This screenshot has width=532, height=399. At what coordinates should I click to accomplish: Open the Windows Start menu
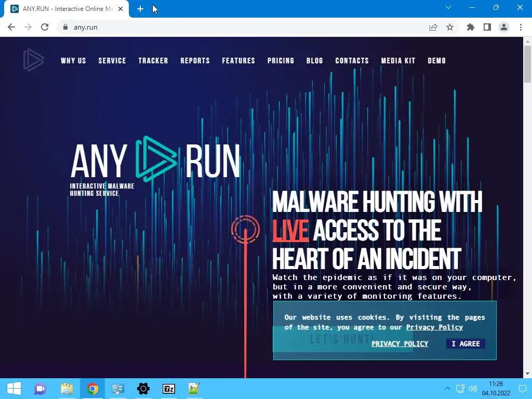(14, 389)
